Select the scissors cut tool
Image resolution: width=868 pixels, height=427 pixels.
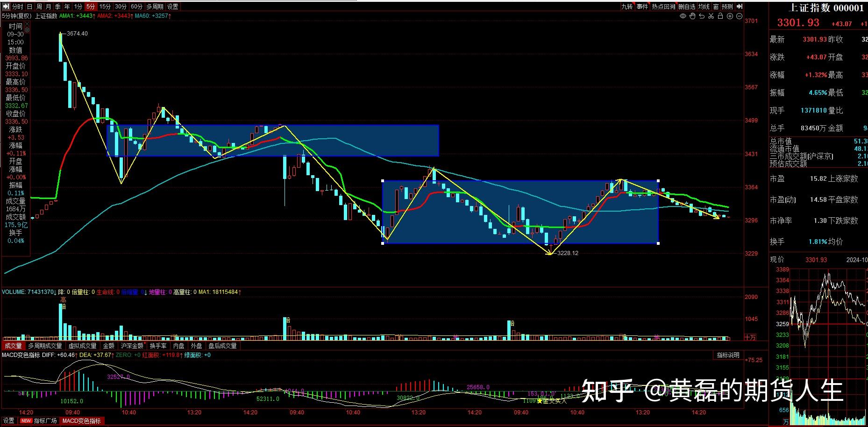(x=711, y=16)
